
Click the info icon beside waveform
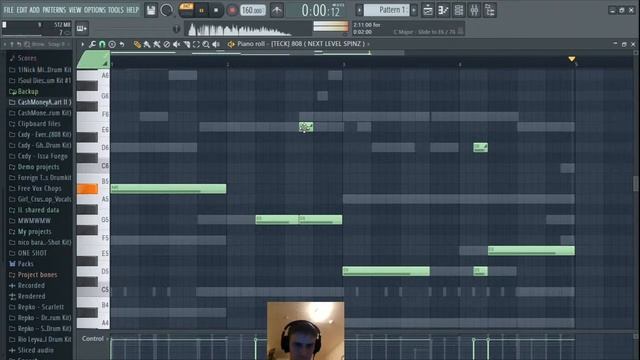point(176,29)
